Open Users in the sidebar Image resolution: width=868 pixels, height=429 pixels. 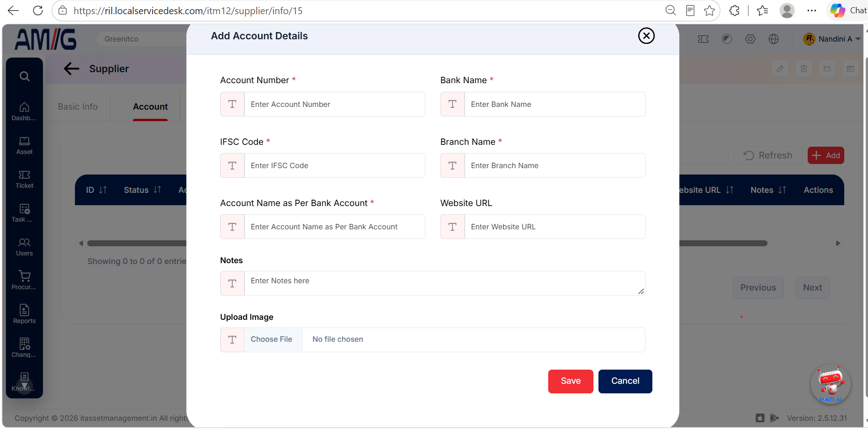[24, 247]
